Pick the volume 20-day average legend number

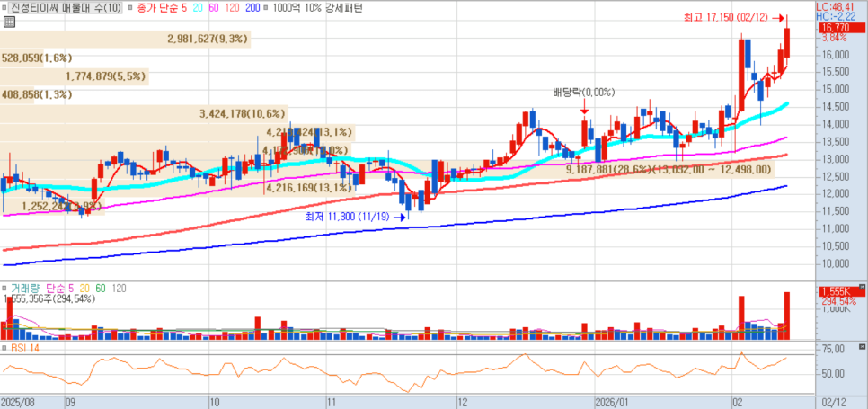(x=84, y=289)
